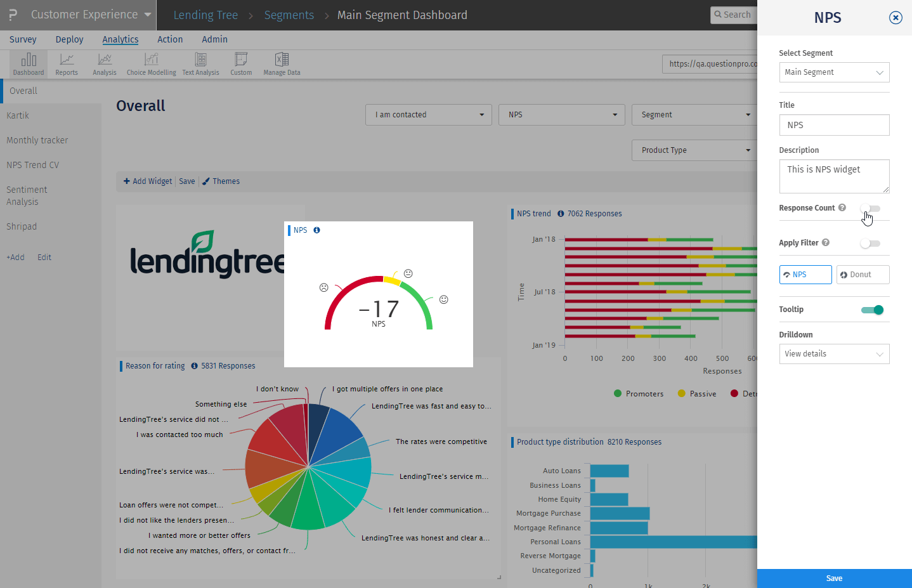Open the Deploy menu
The height and width of the screenshot is (588, 912).
click(x=69, y=39)
